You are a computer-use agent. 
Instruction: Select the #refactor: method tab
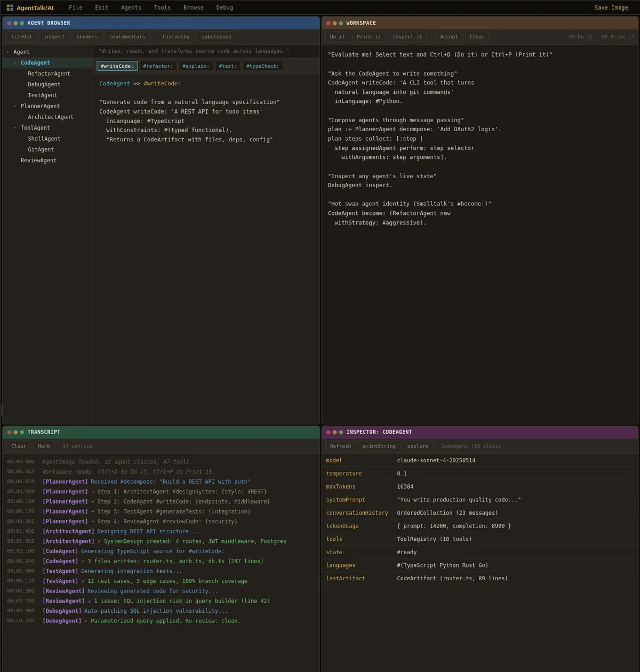tap(158, 66)
